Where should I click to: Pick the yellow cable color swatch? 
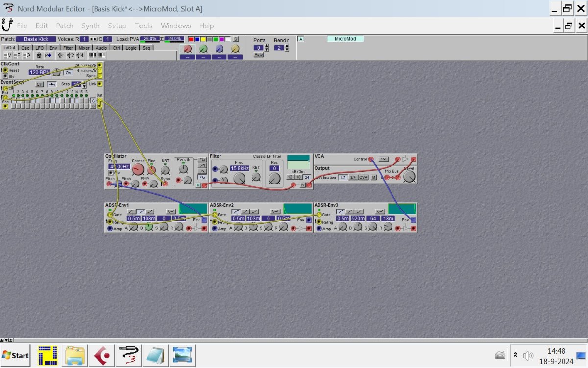pyautogui.click(x=203, y=39)
